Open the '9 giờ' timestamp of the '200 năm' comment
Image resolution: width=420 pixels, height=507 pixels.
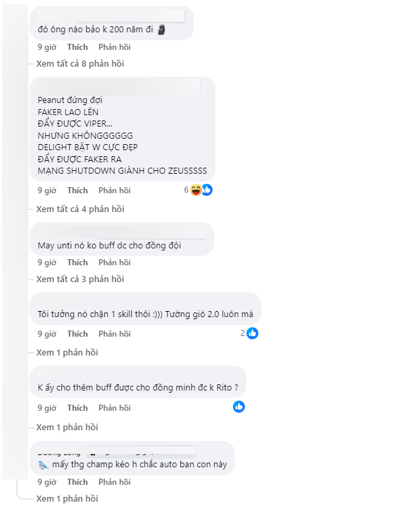pyautogui.click(x=46, y=47)
